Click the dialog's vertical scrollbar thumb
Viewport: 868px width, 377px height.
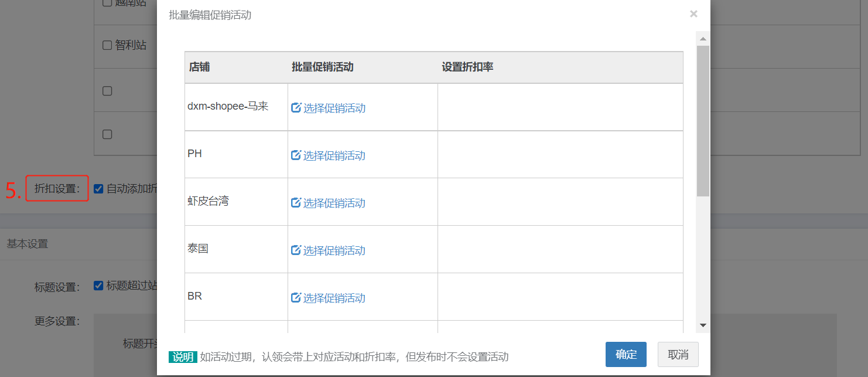click(x=703, y=120)
